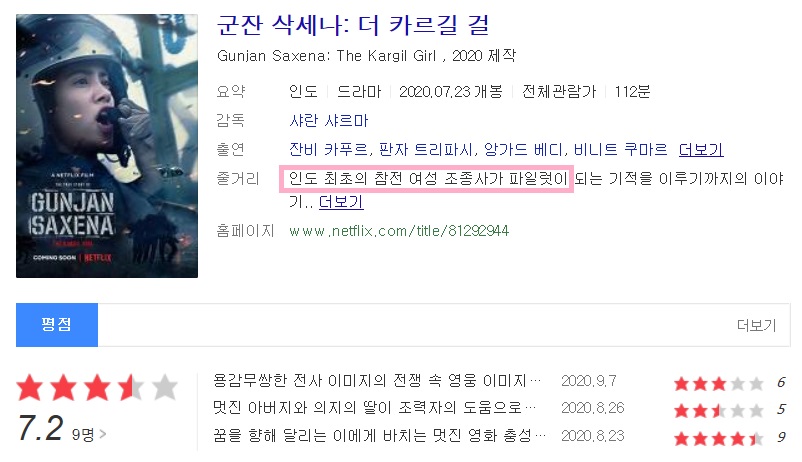Open the 군잔 삭세나: 더 카르길 걸 title link
The image size is (802, 462).
point(353,25)
